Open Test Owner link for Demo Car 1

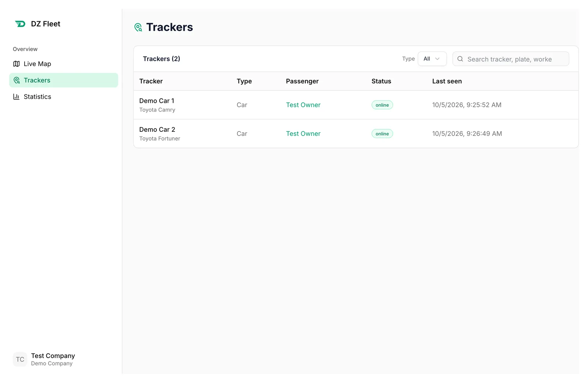(303, 105)
